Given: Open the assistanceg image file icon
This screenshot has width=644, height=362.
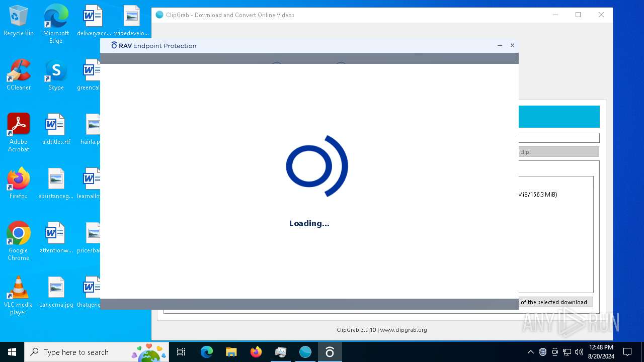Looking at the screenshot, I should [56, 184].
